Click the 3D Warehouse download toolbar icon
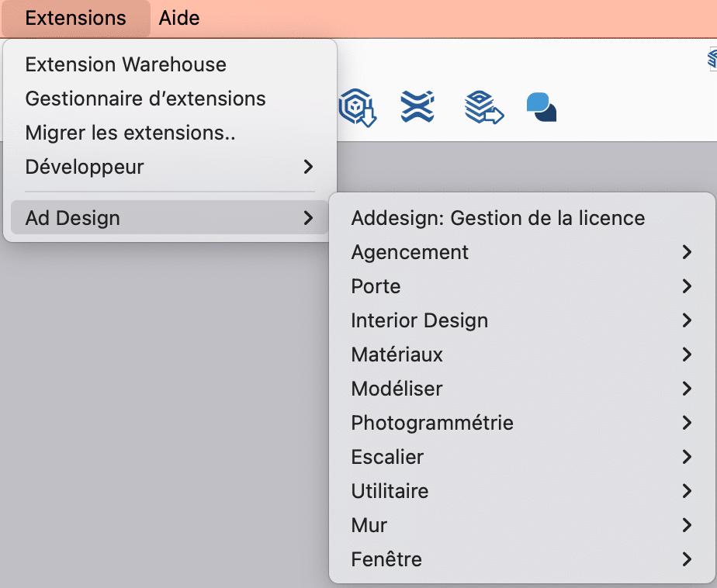 358,107
